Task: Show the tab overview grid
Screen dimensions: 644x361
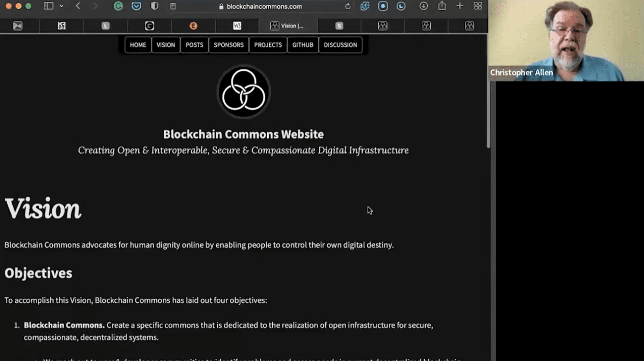Action: [478, 6]
